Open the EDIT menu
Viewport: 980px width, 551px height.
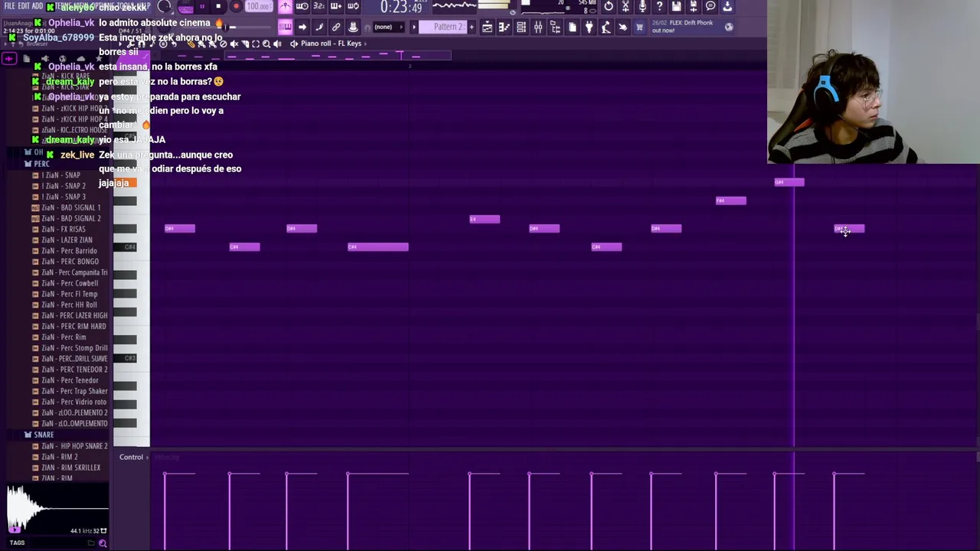[x=24, y=6]
